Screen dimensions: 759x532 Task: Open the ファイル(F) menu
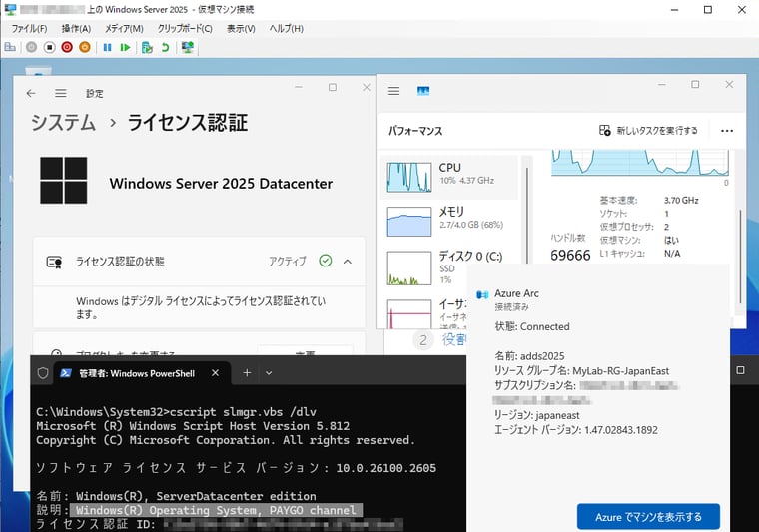30,29
